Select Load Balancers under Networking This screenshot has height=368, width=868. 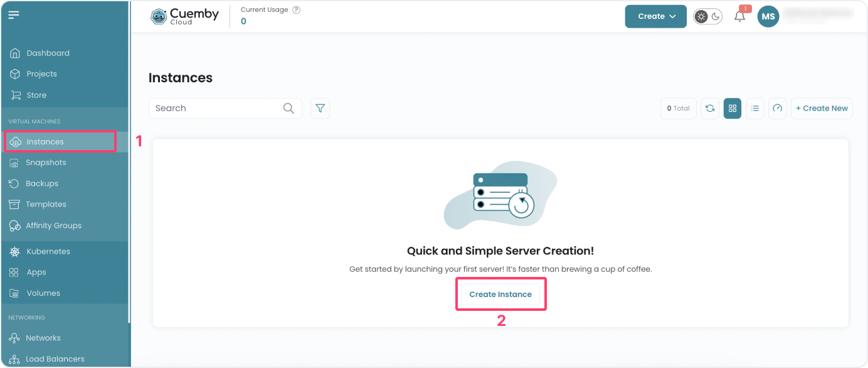click(x=55, y=359)
